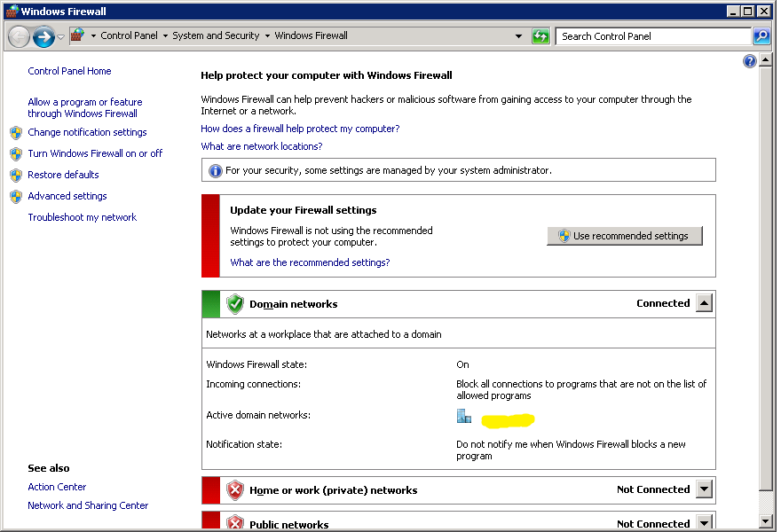Open Allow a program or feature link
The width and height of the screenshot is (781, 532).
pyautogui.click(x=84, y=107)
